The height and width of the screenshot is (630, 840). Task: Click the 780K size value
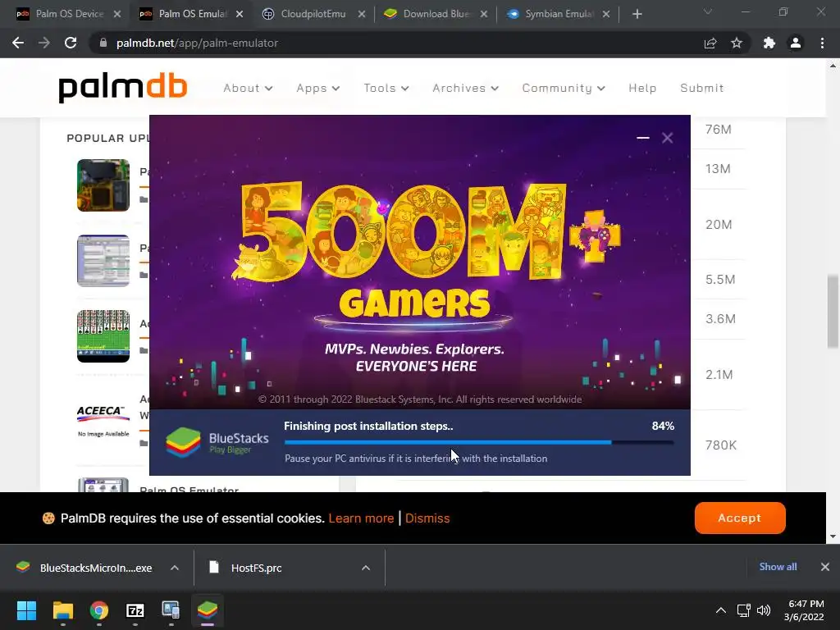point(720,445)
